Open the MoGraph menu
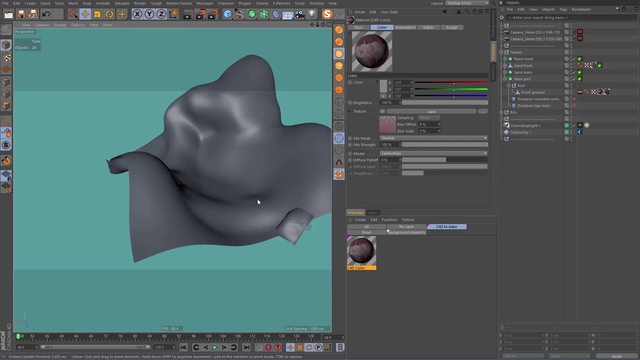The width and height of the screenshot is (640, 360). (x=204, y=3)
